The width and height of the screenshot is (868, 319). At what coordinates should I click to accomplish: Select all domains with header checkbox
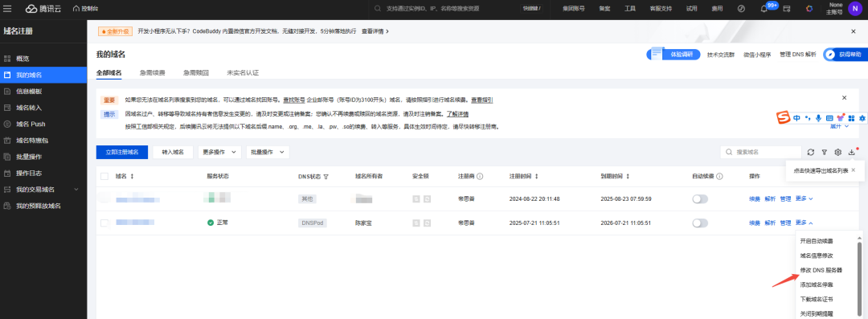pyautogui.click(x=104, y=176)
